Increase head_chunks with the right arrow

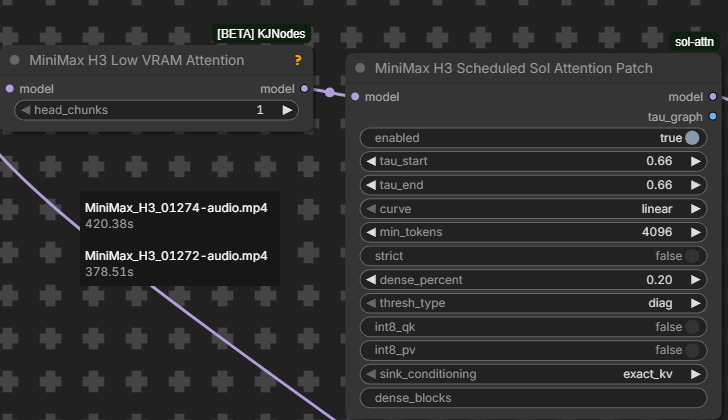(x=287, y=110)
